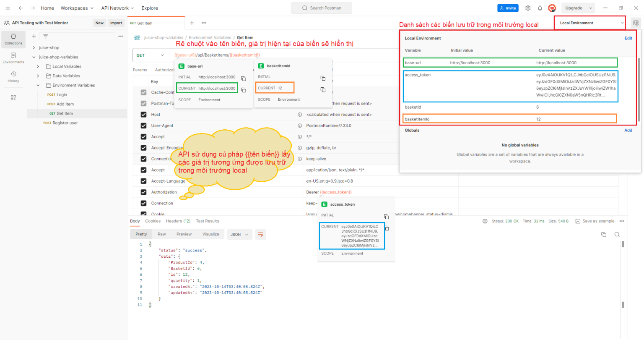Screen dimensions: 644x340
Task: Go forward with the right arrow icon
Action: click(33, 8)
